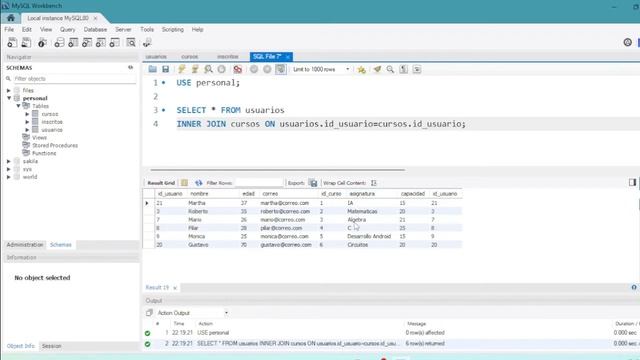
Task: Open the Query menu
Action: point(67,29)
